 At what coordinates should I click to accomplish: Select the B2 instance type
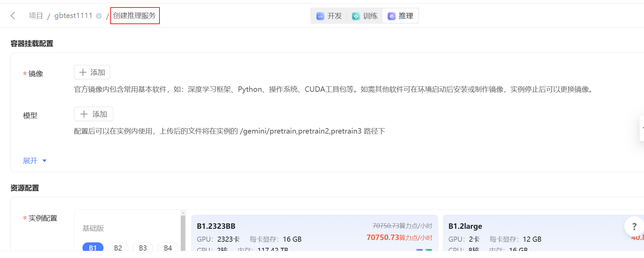pyautogui.click(x=118, y=247)
